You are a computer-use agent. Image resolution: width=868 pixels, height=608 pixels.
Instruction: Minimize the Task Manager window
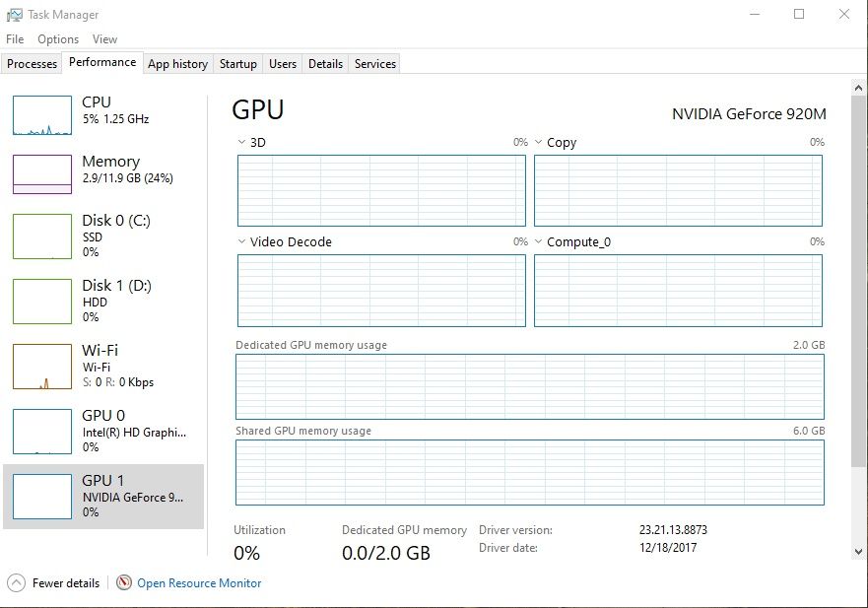(755, 15)
